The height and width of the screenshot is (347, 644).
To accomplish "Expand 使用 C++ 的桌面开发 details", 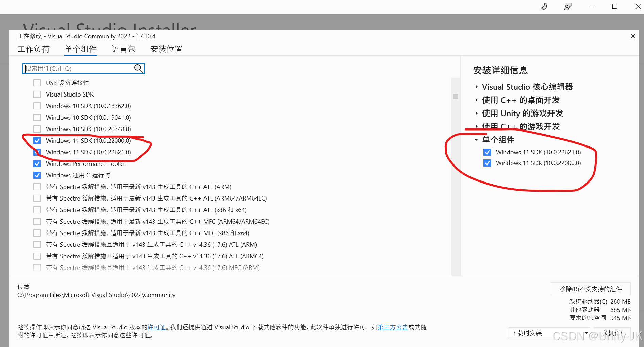I will click(x=476, y=100).
